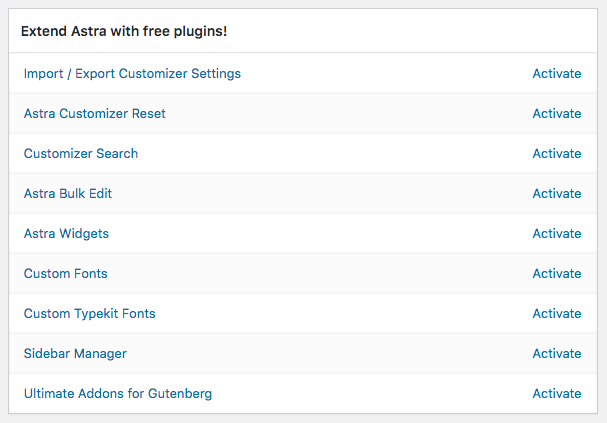Activate Import / Export Customizer Settings plugin
Screen dimensions: 607x423
556,74
